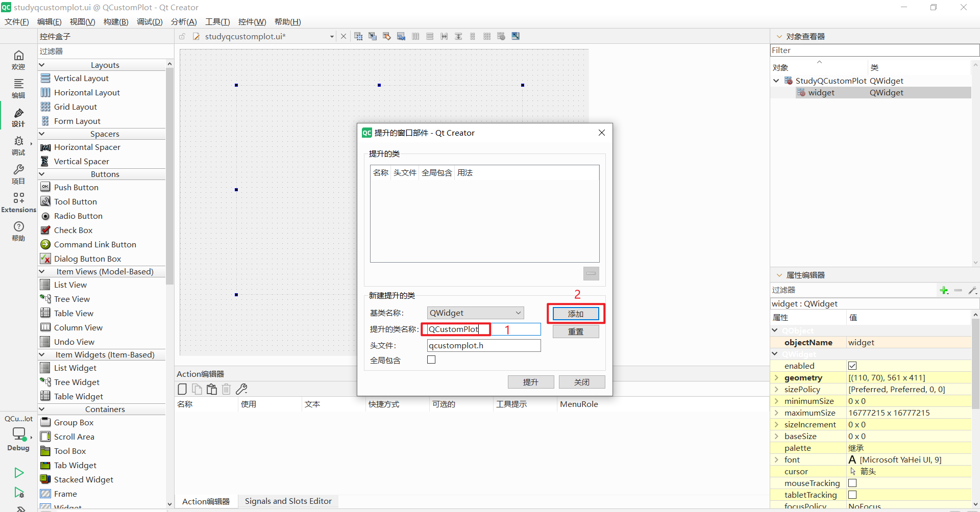This screenshot has height=512, width=980.
Task: Select Edit Buddies mode in toolbar
Action: pos(387,36)
